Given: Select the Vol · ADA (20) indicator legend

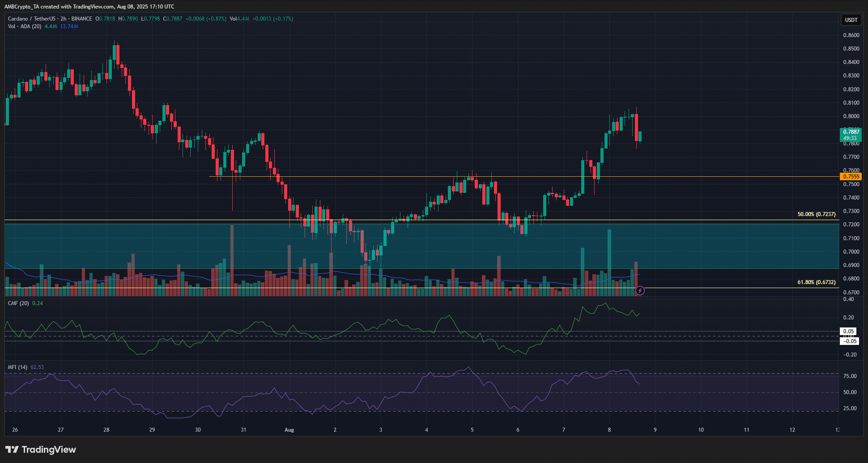Looking at the screenshot, I should [25, 26].
